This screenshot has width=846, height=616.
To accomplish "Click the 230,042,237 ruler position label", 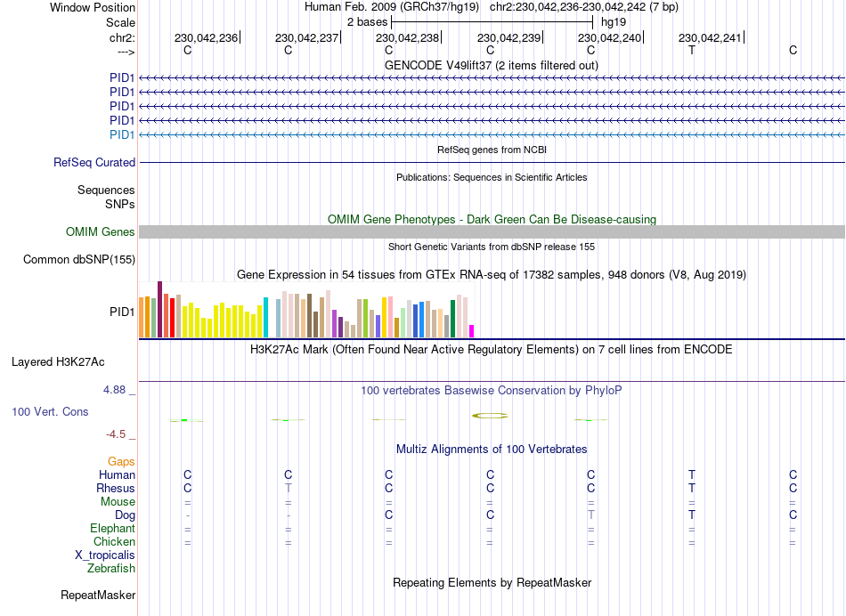I will 306,37.
